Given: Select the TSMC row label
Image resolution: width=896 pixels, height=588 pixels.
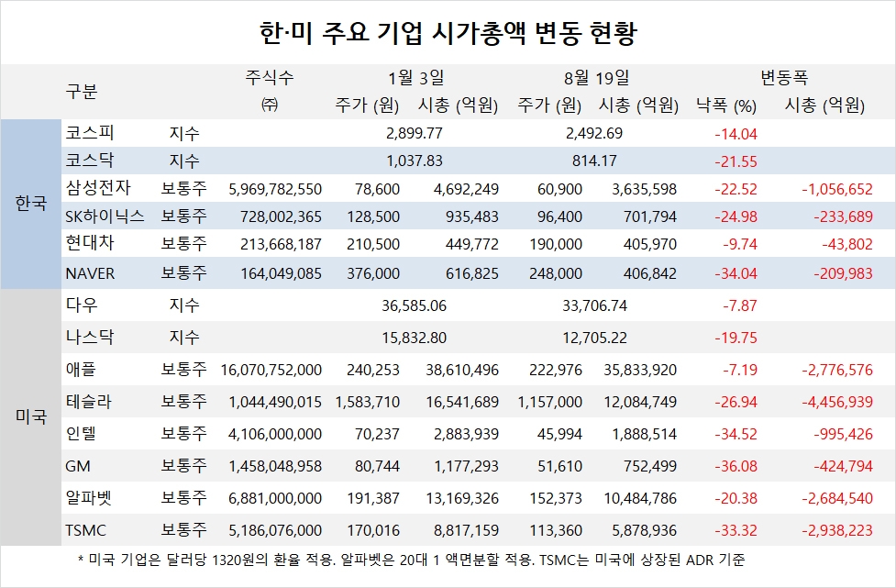Looking at the screenshot, I should coord(85,530).
